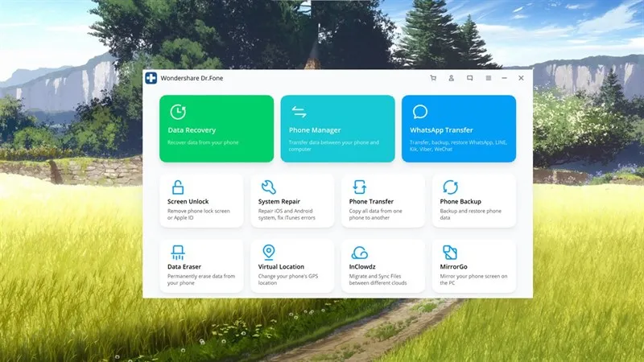Click the shopping cart icon in title bar
Image resolution: width=644 pixels, height=362 pixels.
click(x=433, y=78)
